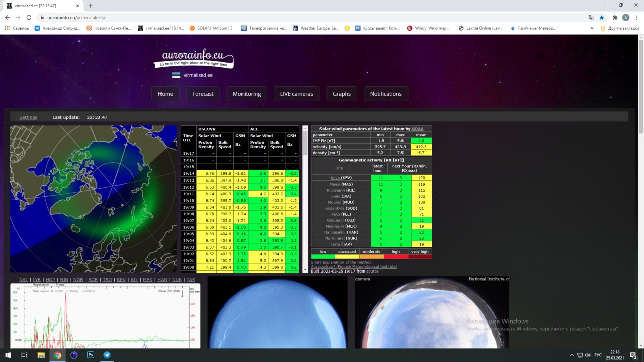Screen dimensions: 644x362
Task: Bookmark this page with the star icon
Action: tap(602, 17)
